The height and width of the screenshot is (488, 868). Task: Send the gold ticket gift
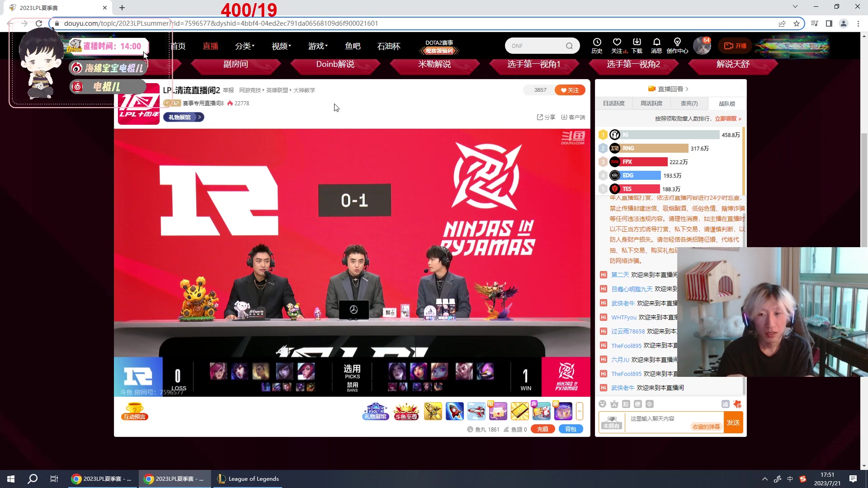(x=519, y=411)
